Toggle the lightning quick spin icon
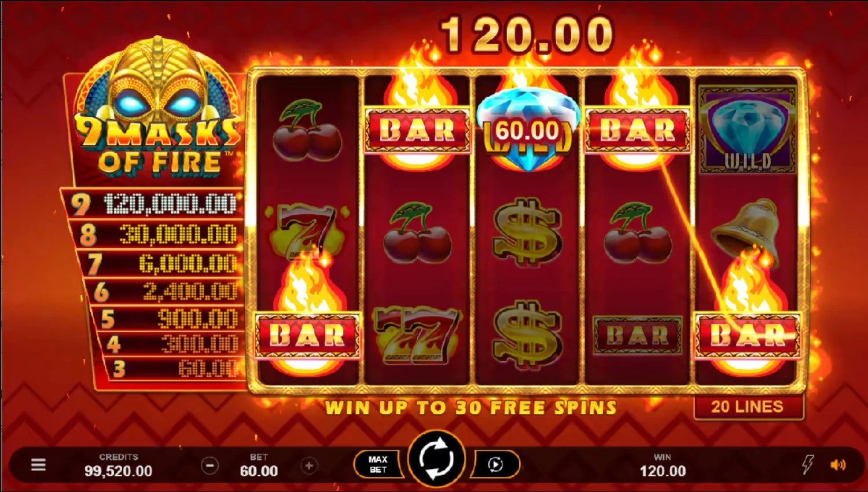 click(807, 464)
